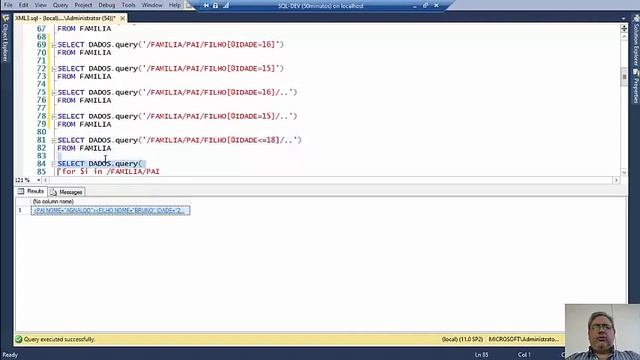This screenshot has width=640, height=360.
Task: Switch to the Results tab
Action: [31, 191]
